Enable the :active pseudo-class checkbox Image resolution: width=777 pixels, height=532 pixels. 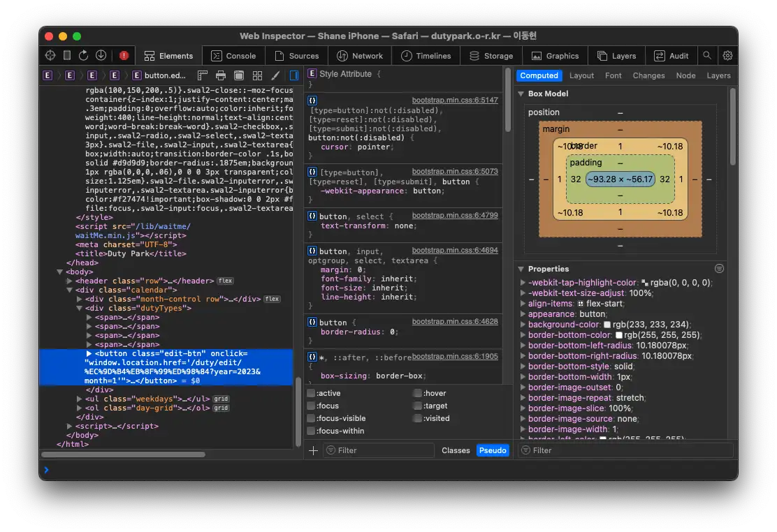(311, 393)
